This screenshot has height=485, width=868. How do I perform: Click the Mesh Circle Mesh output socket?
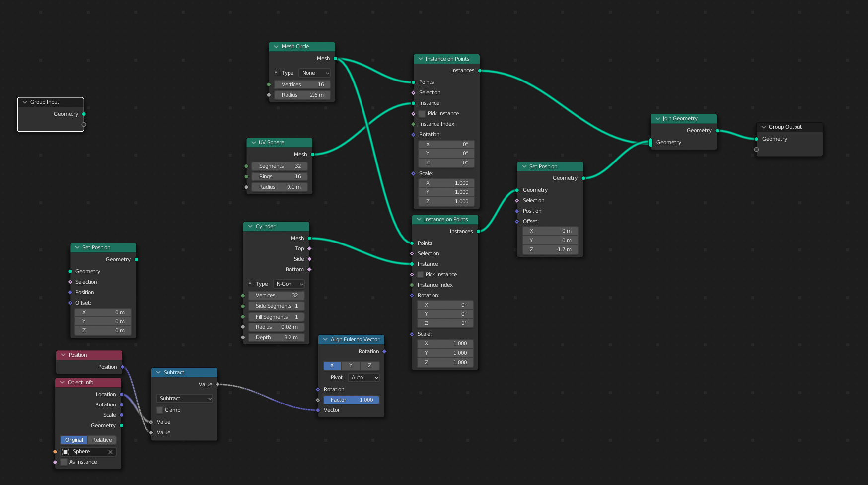point(335,59)
